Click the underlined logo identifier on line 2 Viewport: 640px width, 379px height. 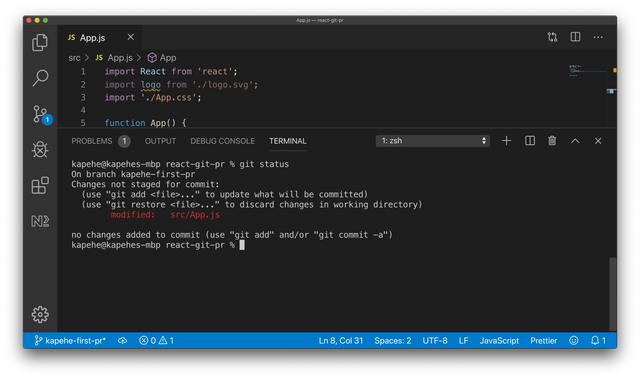151,85
